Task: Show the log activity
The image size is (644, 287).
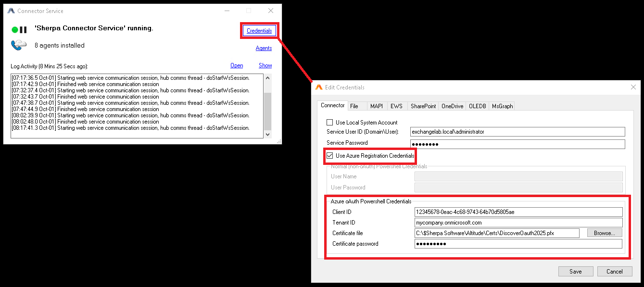Action: click(x=265, y=65)
